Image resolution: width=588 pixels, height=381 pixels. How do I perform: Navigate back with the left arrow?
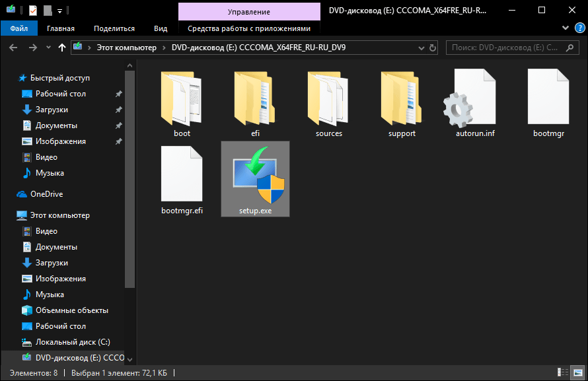click(13, 48)
